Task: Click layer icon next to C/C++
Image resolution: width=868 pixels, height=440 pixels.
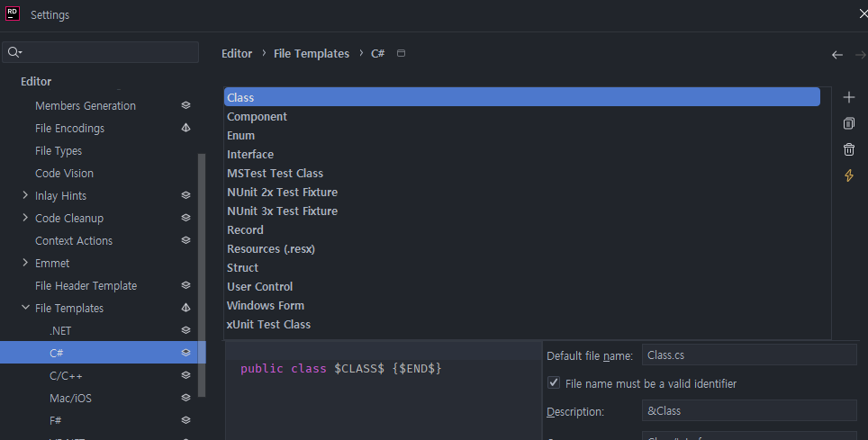Action: pyautogui.click(x=186, y=375)
